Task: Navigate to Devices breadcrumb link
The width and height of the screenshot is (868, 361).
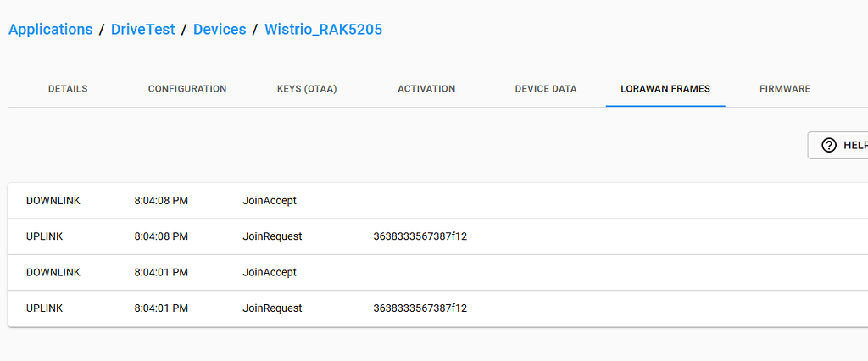Action: point(220,30)
